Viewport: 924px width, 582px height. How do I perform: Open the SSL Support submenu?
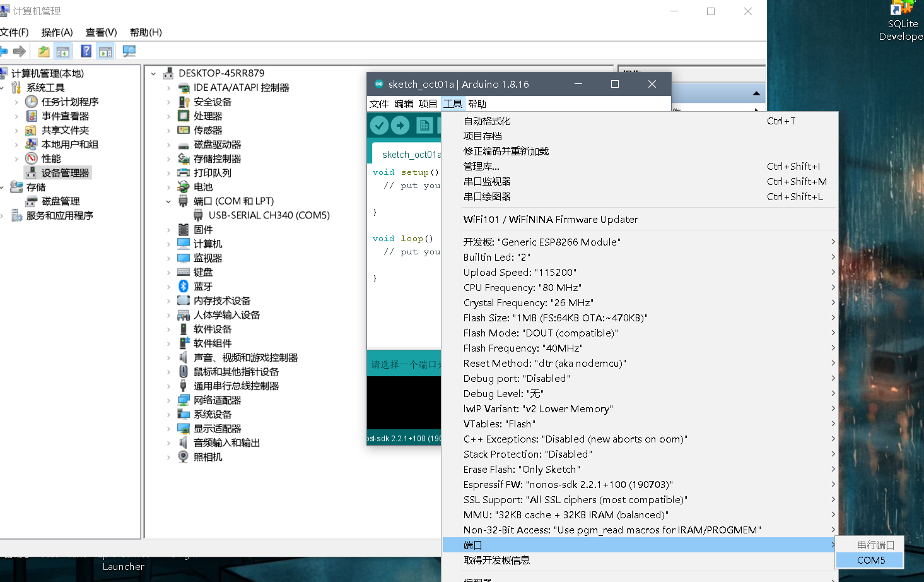[x=640, y=499]
